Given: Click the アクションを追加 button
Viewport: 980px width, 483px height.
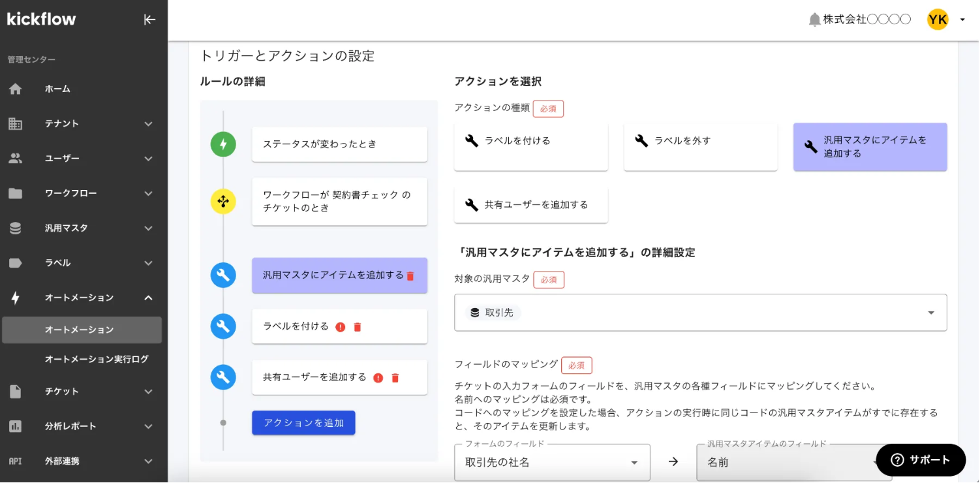Looking at the screenshot, I should tap(303, 422).
